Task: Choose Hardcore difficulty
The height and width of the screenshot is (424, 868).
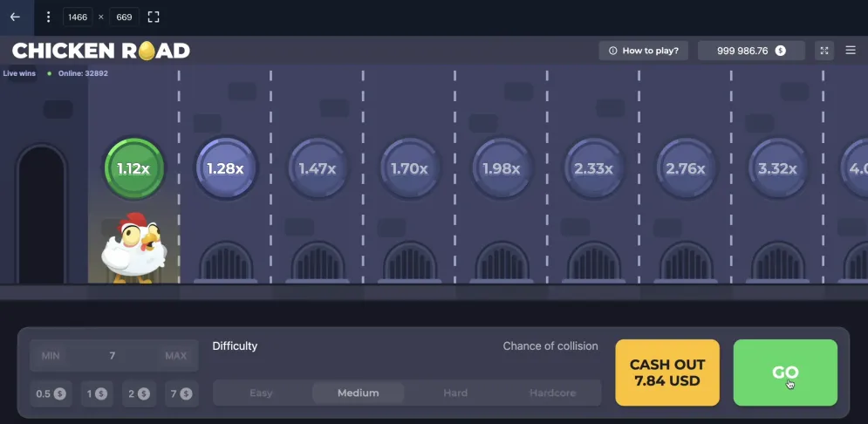Action: coord(552,393)
